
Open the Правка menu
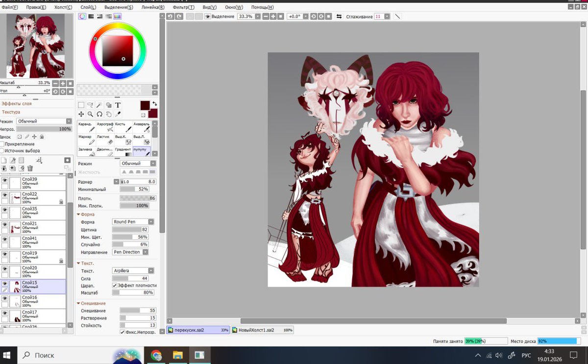[x=36, y=7]
